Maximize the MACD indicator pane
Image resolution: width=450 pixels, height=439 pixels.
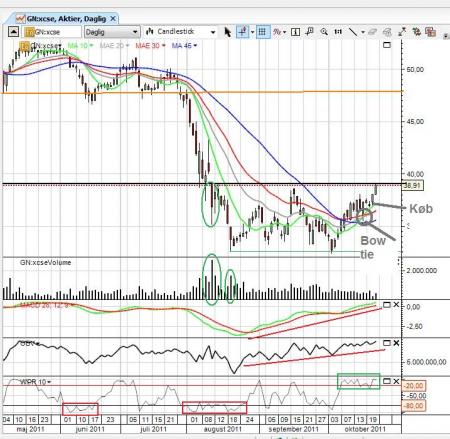coord(387,305)
